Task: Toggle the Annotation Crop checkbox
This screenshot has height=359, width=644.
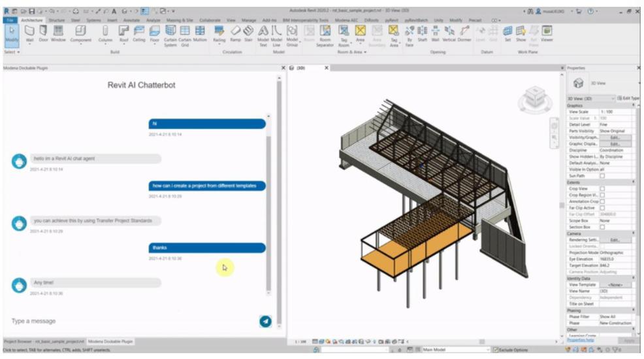Action: point(602,201)
